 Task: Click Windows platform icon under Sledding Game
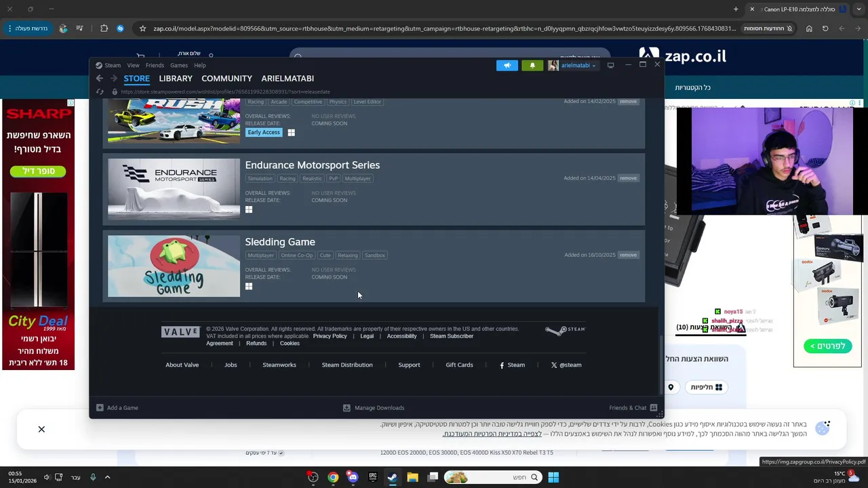pyautogui.click(x=249, y=286)
